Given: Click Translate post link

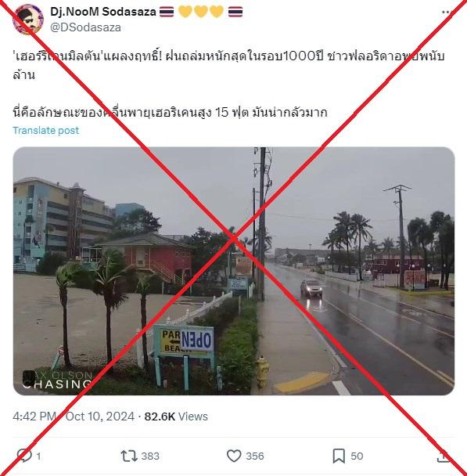Looking at the screenshot, I should pyautogui.click(x=46, y=130).
